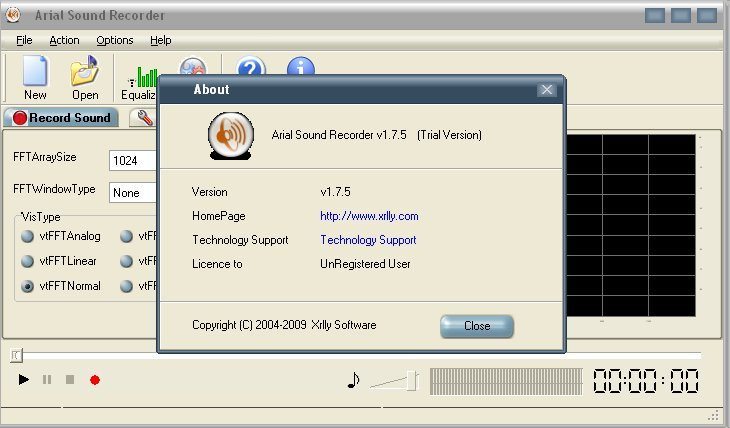Click the music note volume icon
The height and width of the screenshot is (428, 730).
pos(353,380)
